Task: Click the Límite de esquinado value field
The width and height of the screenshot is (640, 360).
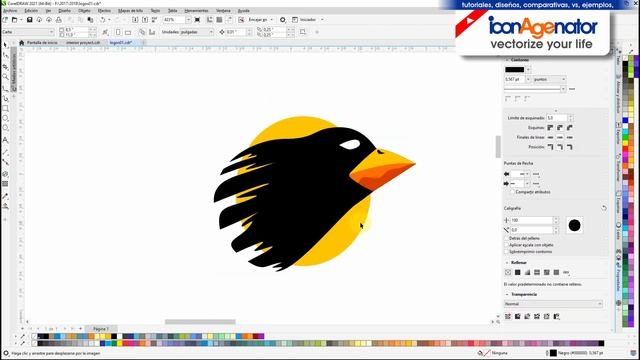Action: click(x=557, y=118)
